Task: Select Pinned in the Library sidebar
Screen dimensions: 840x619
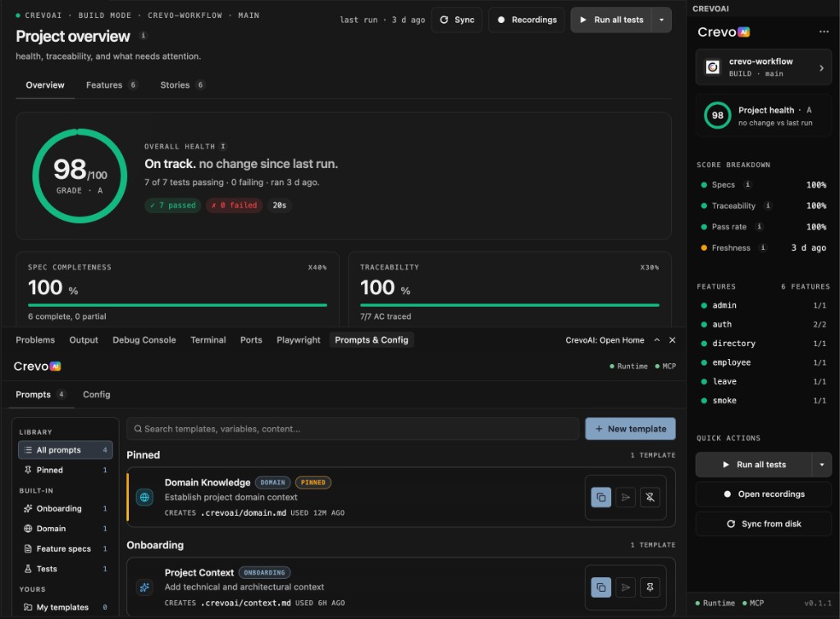Action: point(66,470)
